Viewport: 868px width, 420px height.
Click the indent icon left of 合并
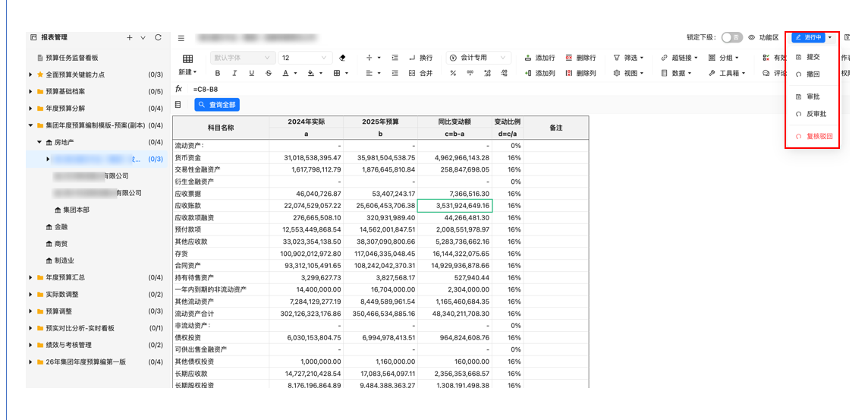395,73
